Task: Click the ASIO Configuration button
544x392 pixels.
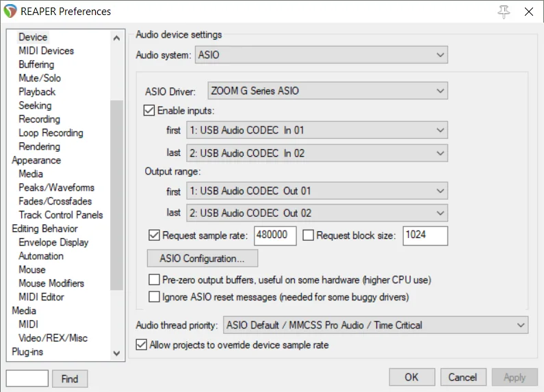Action: pyautogui.click(x=202, y=259)
